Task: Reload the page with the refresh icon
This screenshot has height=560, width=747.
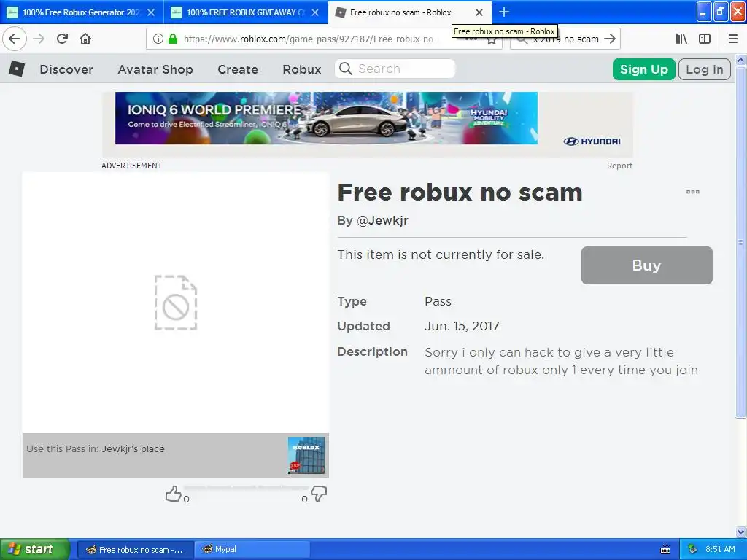Action: [62, 39]
